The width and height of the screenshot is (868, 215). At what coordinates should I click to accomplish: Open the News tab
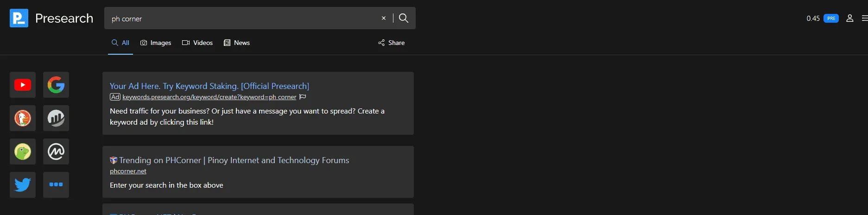pyautogui.click(x=237, y=43)
